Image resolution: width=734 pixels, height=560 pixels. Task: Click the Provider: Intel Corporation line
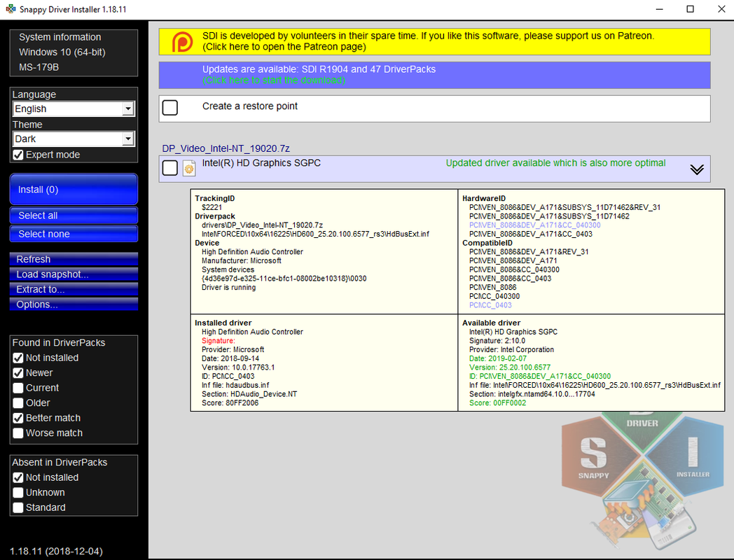[511, 349]
